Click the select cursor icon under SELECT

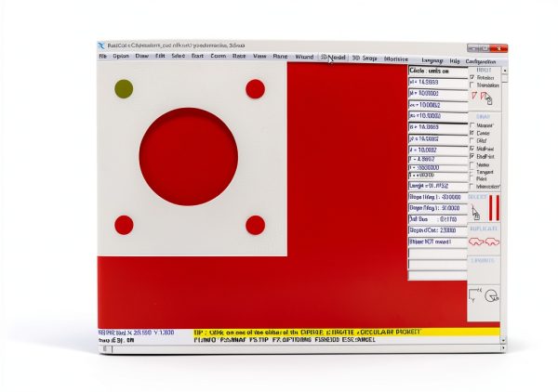tap(475, 213)
